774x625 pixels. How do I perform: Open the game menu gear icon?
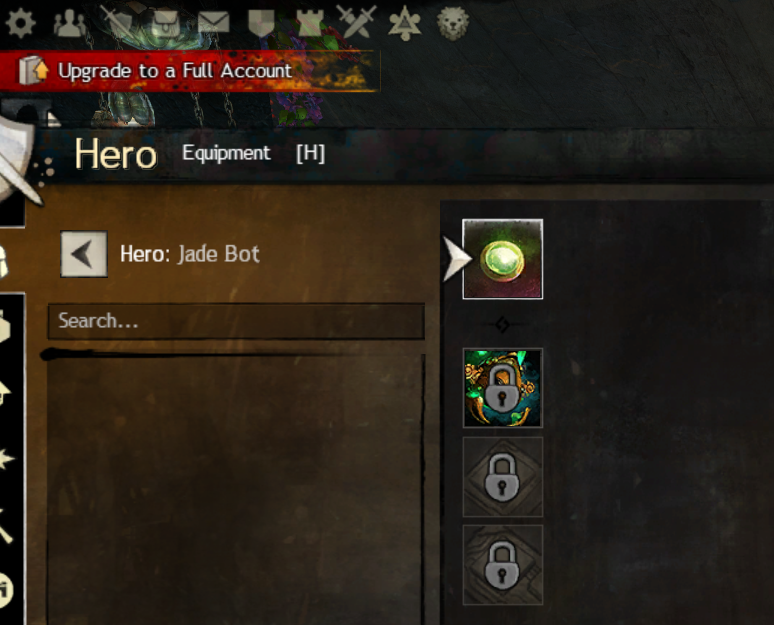pos(20,23)
